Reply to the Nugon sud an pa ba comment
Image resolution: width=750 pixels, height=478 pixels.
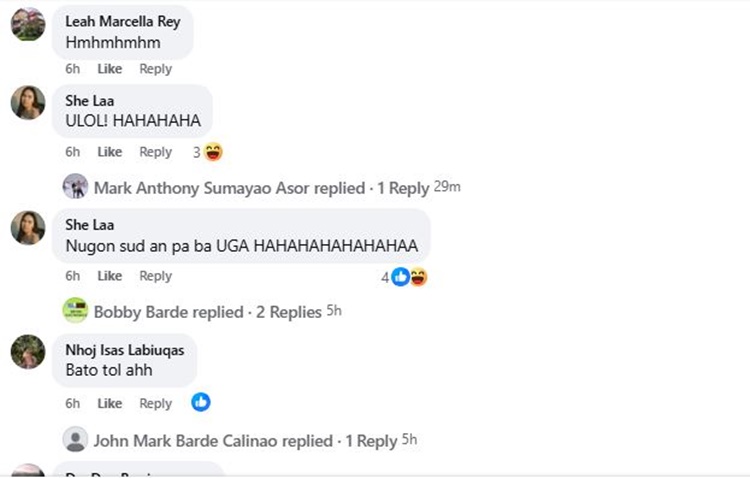coord(155,276)
